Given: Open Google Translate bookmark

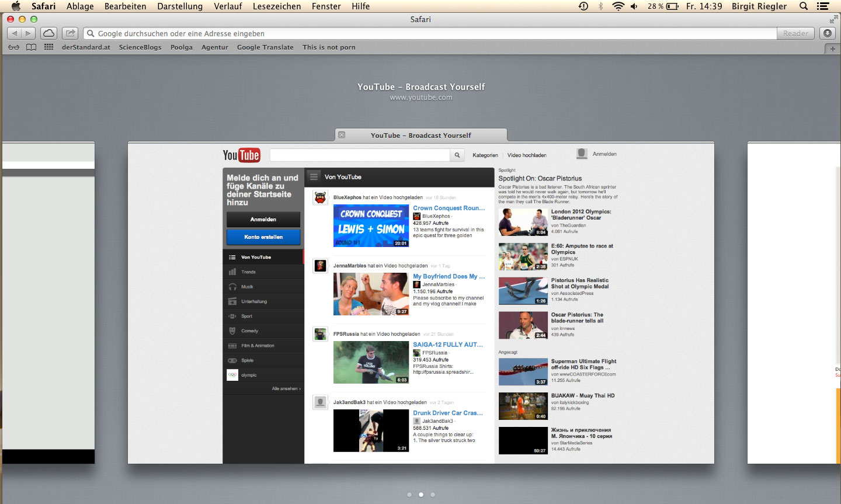Looking at the screenshot, I should [265, 47].
